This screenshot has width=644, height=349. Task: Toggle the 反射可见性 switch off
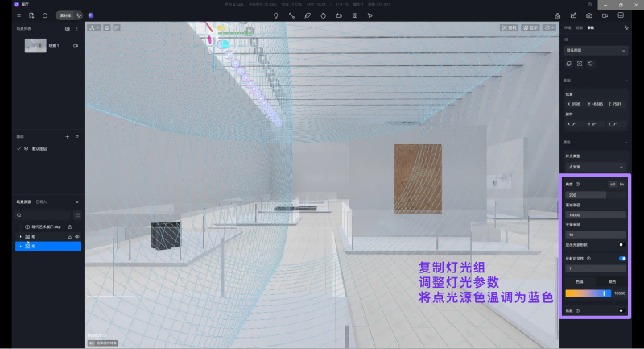(622, 259)
